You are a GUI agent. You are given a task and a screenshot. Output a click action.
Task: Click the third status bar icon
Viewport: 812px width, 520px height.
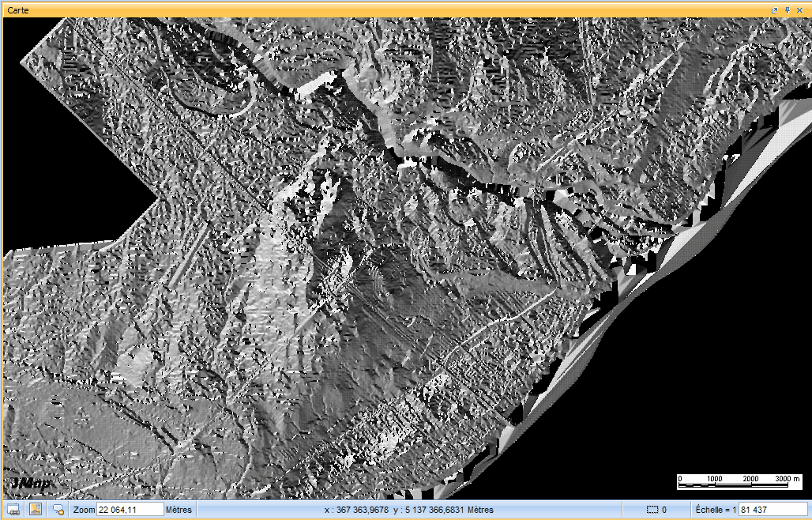(58, 510)
